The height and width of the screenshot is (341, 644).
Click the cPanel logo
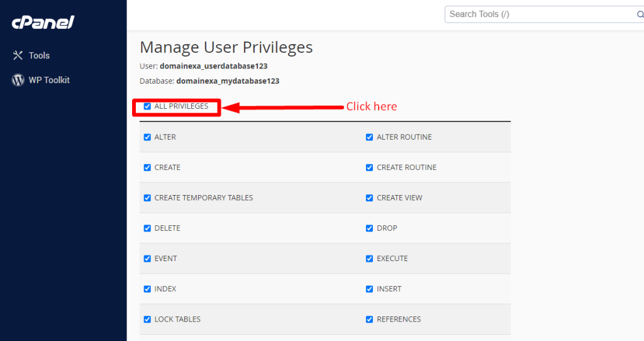[x=43, y=23]
